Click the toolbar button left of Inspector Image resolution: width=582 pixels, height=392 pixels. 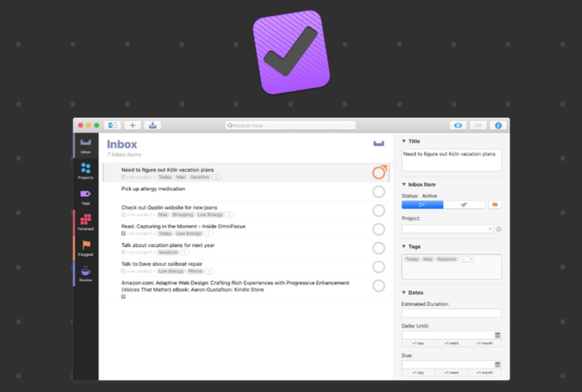pyautogui.click(x=478, y=125)
